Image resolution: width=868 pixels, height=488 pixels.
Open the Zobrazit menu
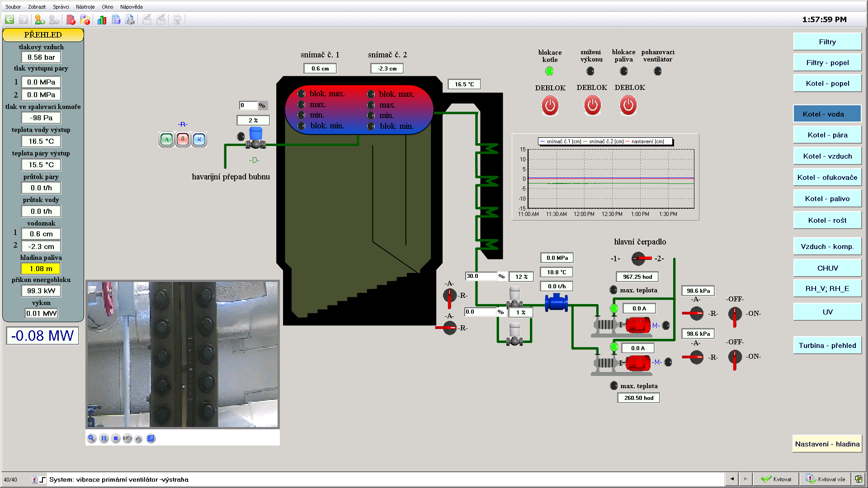pos(37,7)
